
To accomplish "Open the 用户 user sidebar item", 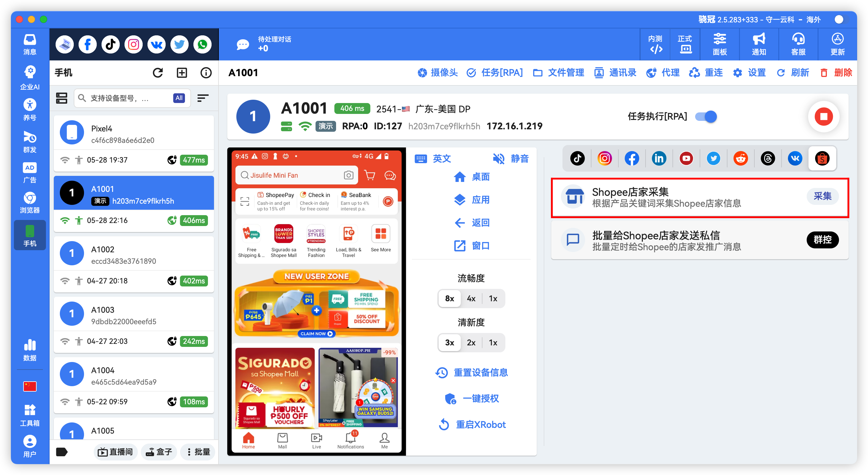I will pyautogui.click(x=30, y=446).
